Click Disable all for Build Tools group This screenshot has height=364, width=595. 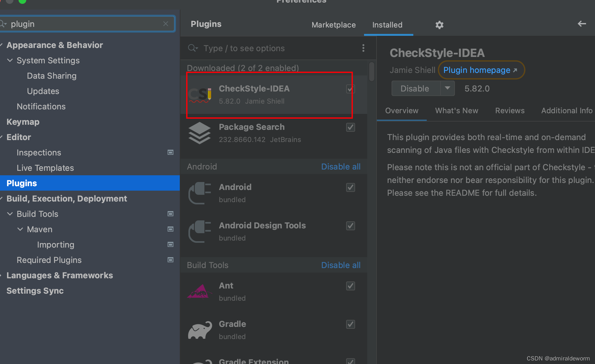coord(341,265)
